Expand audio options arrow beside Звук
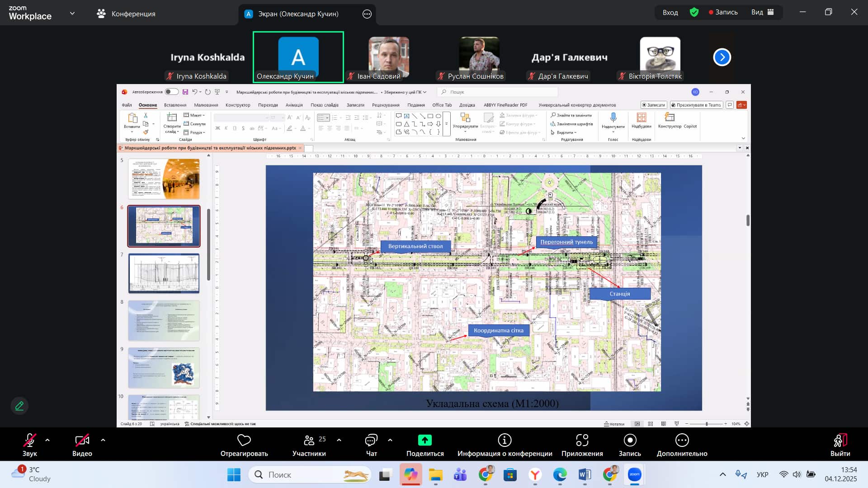 [x=47, y=440]
